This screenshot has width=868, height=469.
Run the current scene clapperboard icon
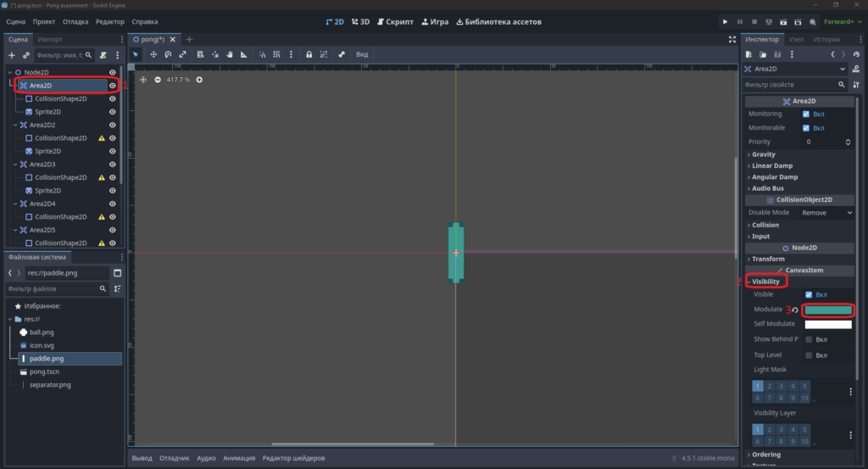click(x=783, y=21)
